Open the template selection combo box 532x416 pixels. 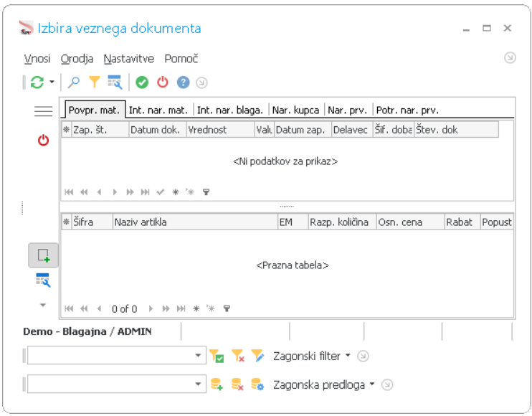tap(117, 384)
